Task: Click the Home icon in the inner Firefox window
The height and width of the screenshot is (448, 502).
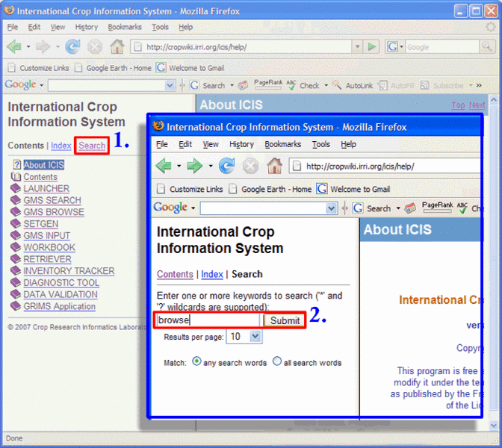Action: coord(275,166)
